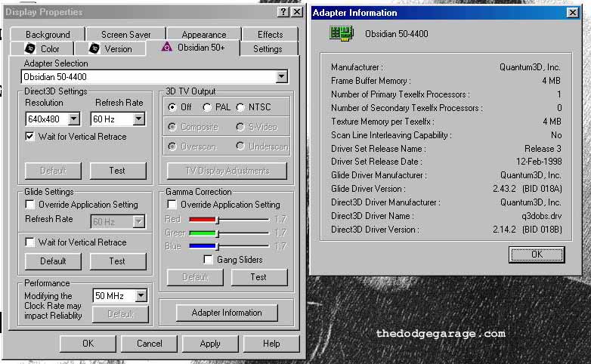The image size is (591, 364).
Task: Open the Direct3D Resolution dropdown
Action: pyautogui.click(x=74, y=119)
